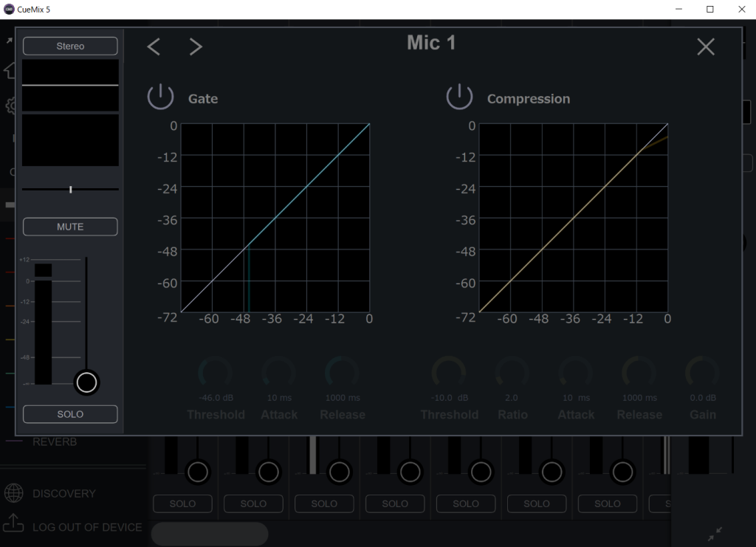Click the collapse arrows icon at bottom right

pos(714,532)
